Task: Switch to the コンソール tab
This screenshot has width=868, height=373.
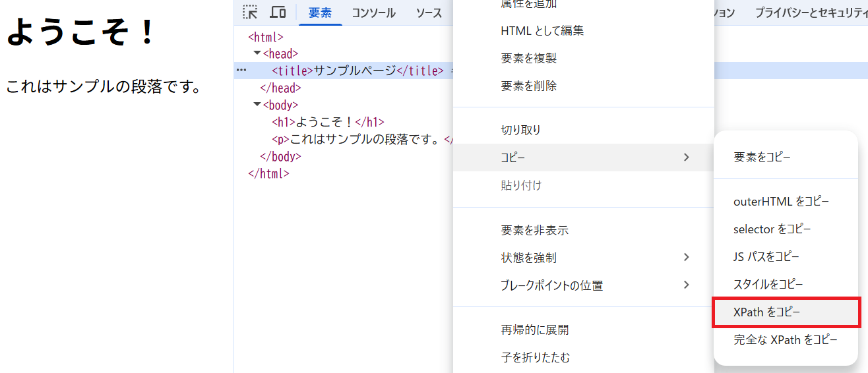Action: pos(373,13)
